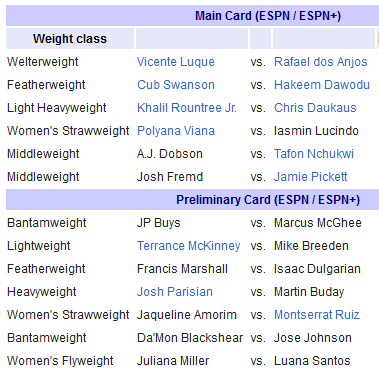The height and width of the screenshot is (373, 379).
Task: Open the Rafael dos Anjos link
Action: 321,62
